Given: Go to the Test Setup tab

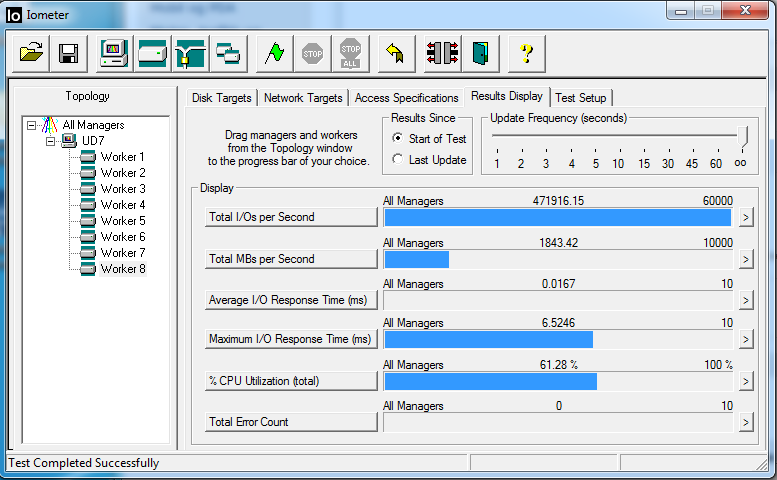Looking at the screenshot, I should point(581,98).
